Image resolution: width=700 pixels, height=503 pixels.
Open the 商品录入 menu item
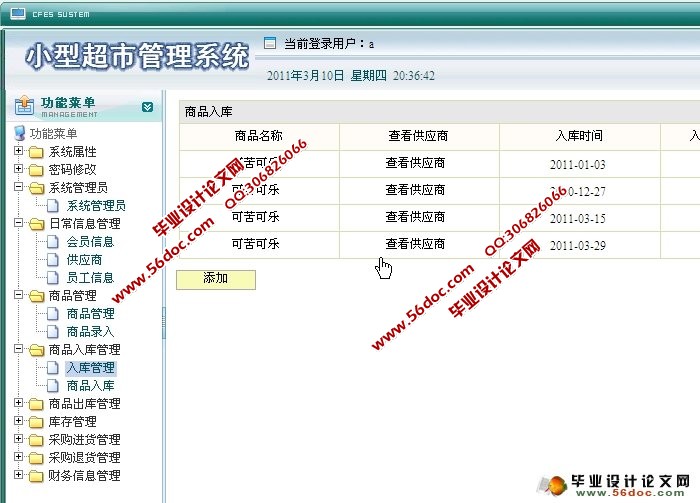90,332
